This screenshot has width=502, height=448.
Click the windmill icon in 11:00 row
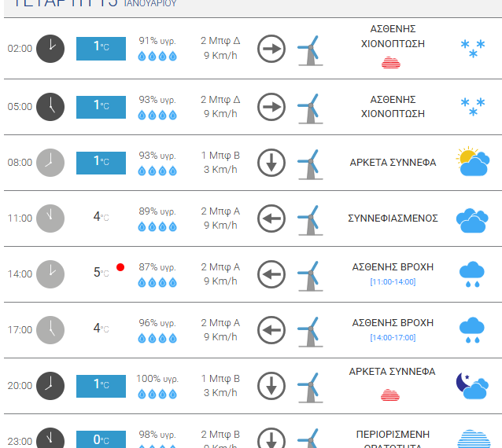[309, 218]
